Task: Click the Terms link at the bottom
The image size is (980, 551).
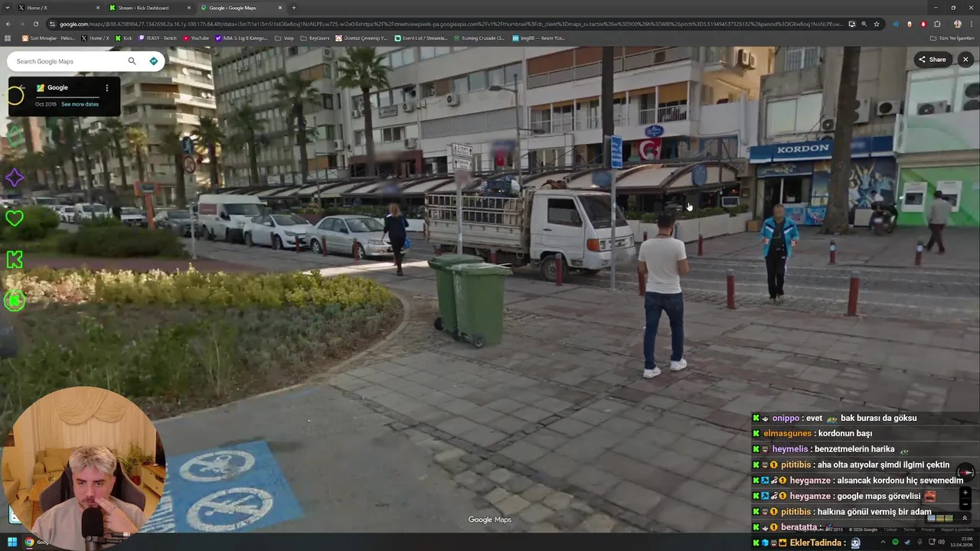Action: [x=909, y=530]
